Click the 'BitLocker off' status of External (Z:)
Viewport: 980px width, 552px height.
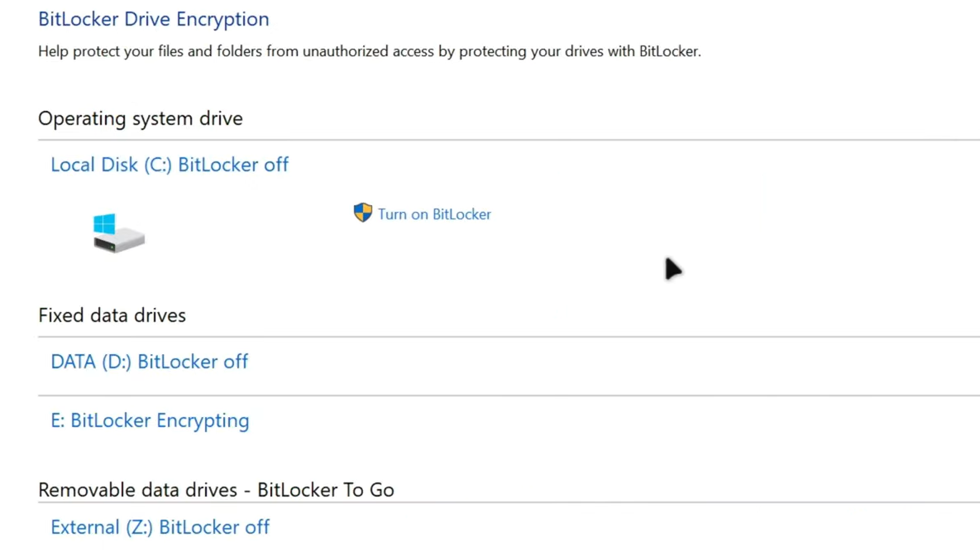pos(214,527)
